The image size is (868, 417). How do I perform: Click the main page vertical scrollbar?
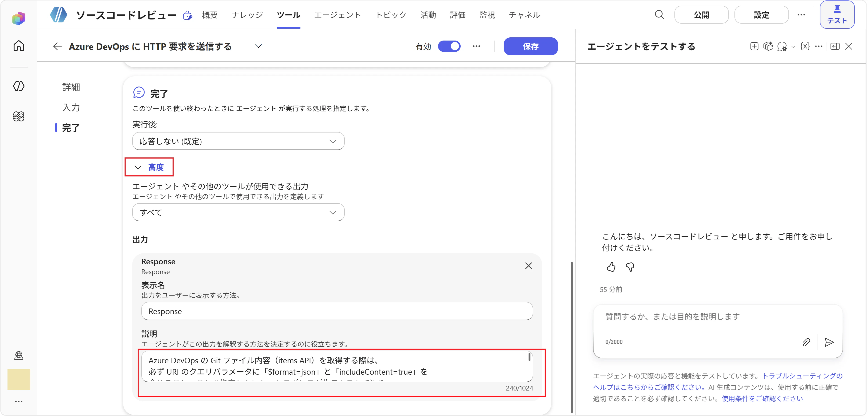(x=572, y=337)
